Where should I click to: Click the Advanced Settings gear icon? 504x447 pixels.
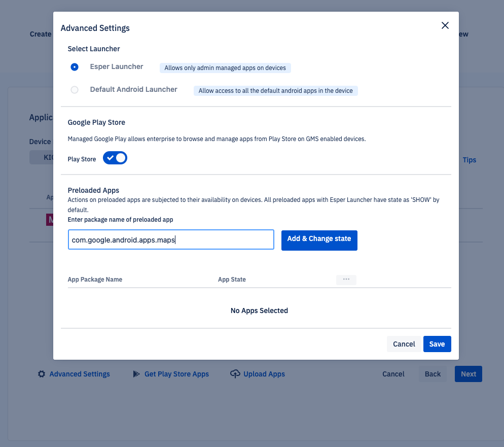click(42, 374)
